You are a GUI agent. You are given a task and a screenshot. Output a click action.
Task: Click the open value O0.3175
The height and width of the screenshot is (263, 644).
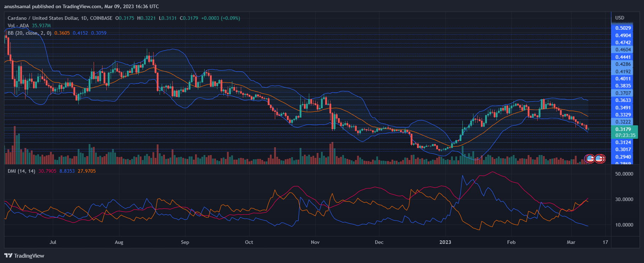tap(125, 18)
